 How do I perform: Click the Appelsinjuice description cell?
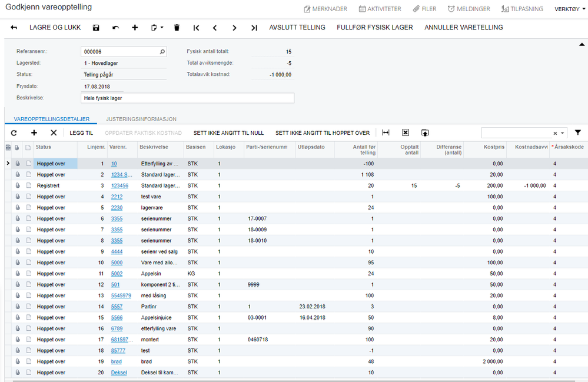(161, 317)
